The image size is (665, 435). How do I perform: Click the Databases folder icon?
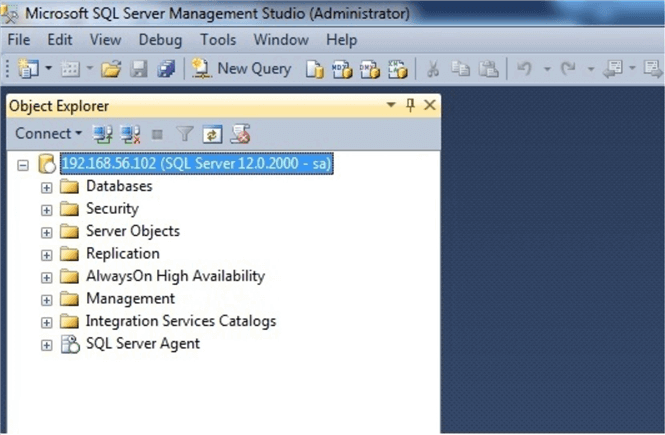pyautogui.click(x=69, y=186)
